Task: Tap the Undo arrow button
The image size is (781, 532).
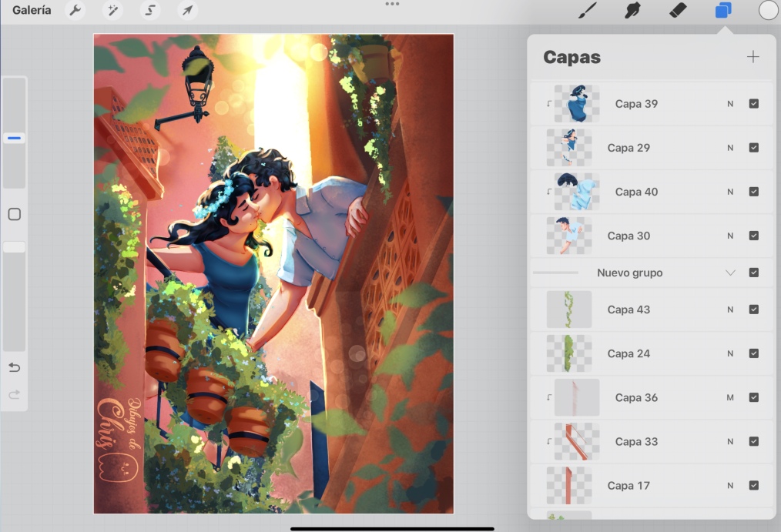Action: [x=14, y=368]
